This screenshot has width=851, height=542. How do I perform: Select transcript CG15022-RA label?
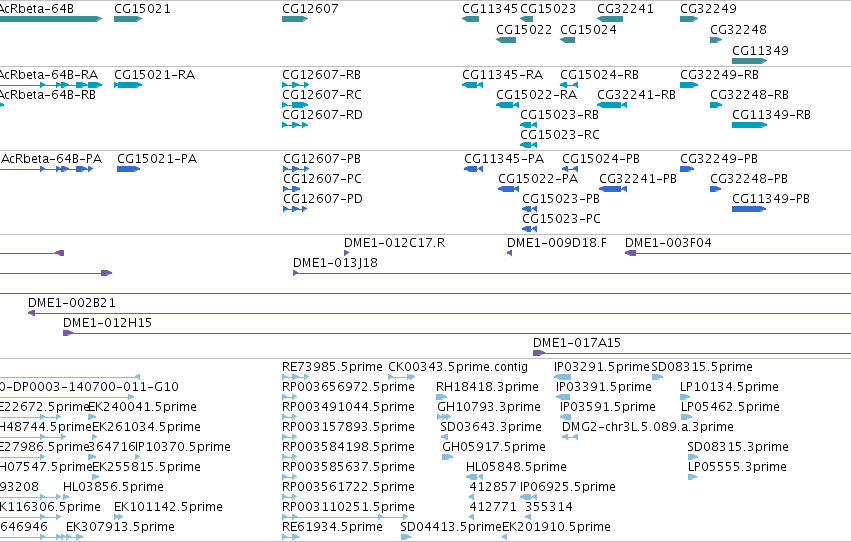coord(536,94)
